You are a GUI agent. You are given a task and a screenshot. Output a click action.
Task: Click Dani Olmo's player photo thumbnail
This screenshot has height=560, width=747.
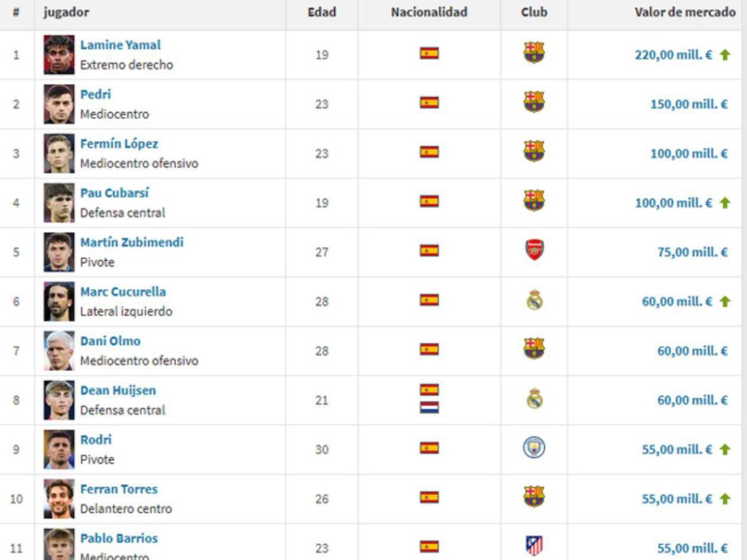(59, 351)
